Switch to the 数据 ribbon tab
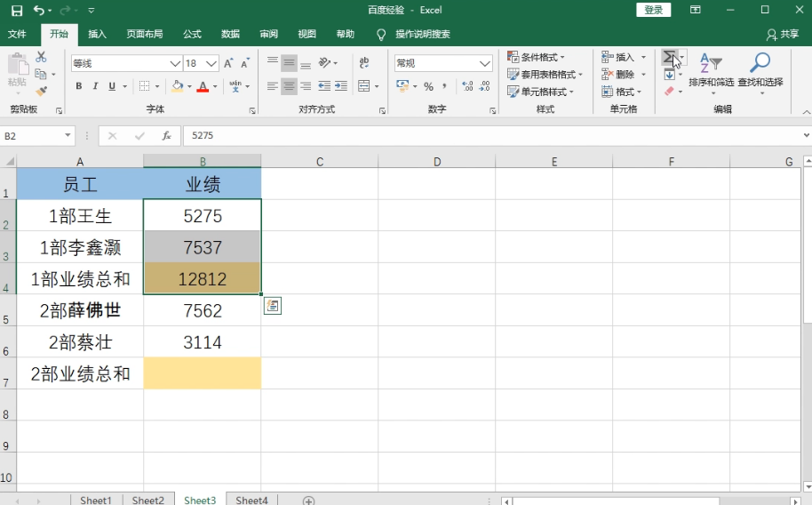The height and width of the screenshot is (505, 812). click(x=230, y=34)
